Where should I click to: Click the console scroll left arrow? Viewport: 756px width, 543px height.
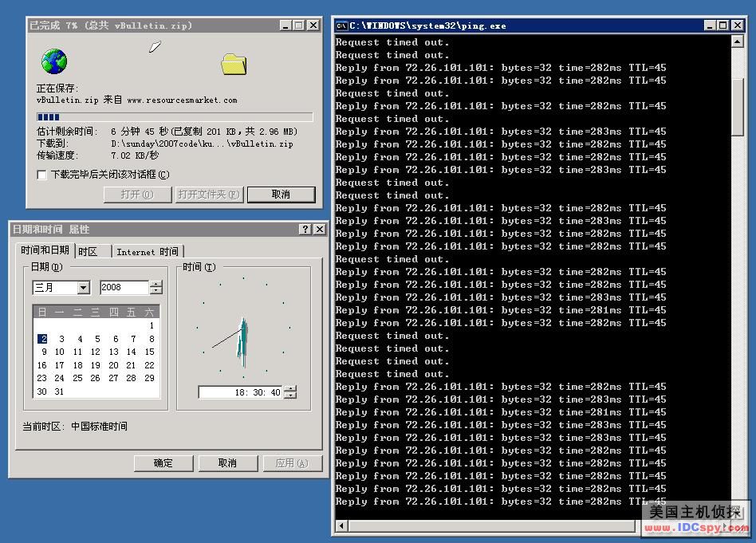click(342, 525)
